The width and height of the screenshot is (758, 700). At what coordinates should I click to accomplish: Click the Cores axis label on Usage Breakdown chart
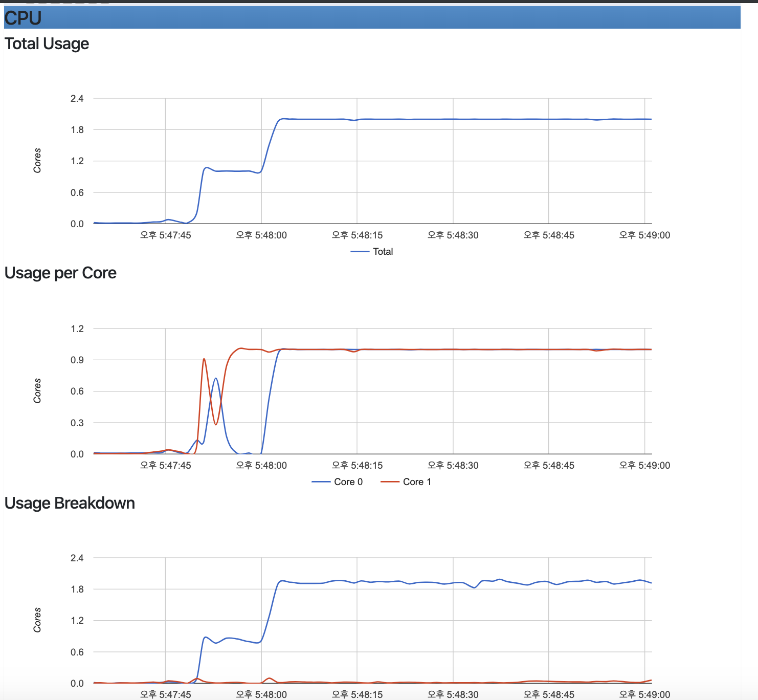[37, 620]
